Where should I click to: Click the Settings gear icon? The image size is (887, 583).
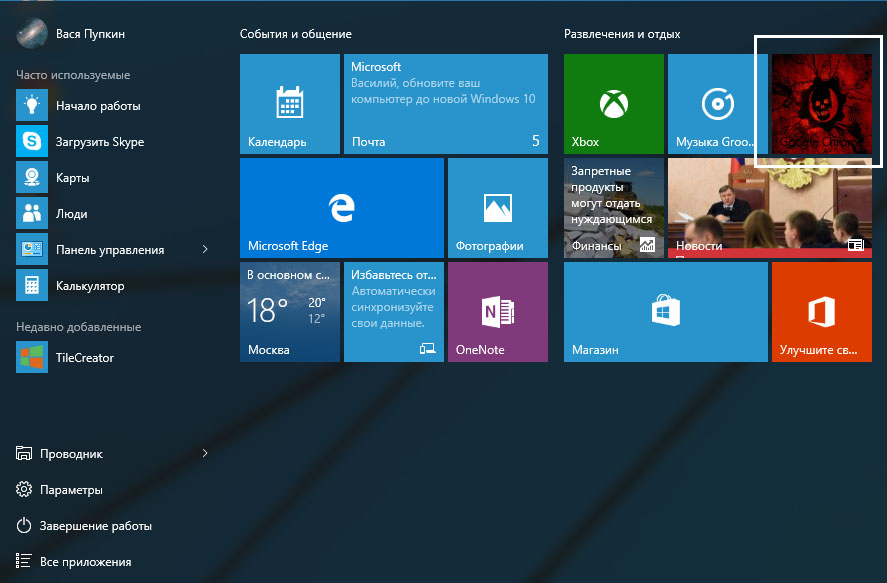[24, 489]
